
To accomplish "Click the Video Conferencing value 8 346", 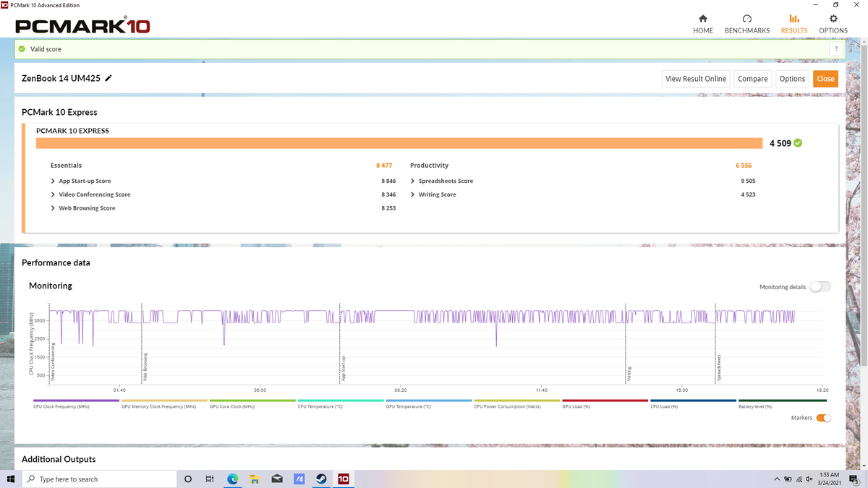I will click(388, 194).
